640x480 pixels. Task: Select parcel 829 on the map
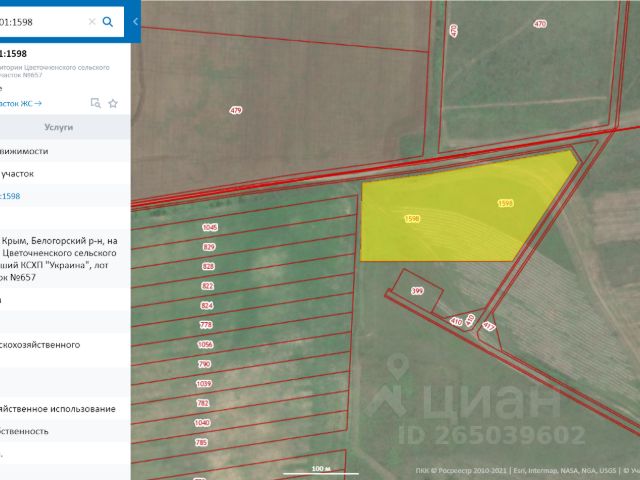tap(209, 247)
